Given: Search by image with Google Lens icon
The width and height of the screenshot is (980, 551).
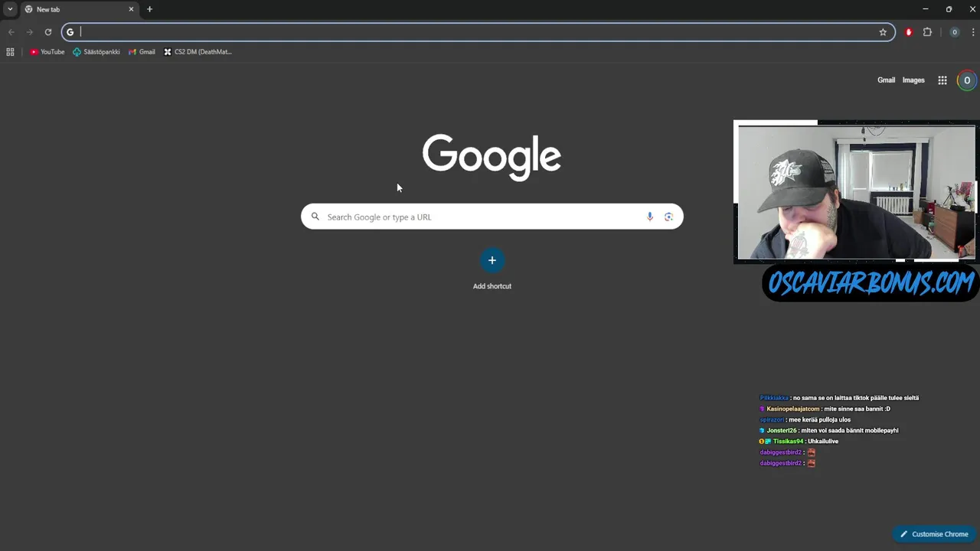Looking at the screenshot, I should (x=668, y=217).
